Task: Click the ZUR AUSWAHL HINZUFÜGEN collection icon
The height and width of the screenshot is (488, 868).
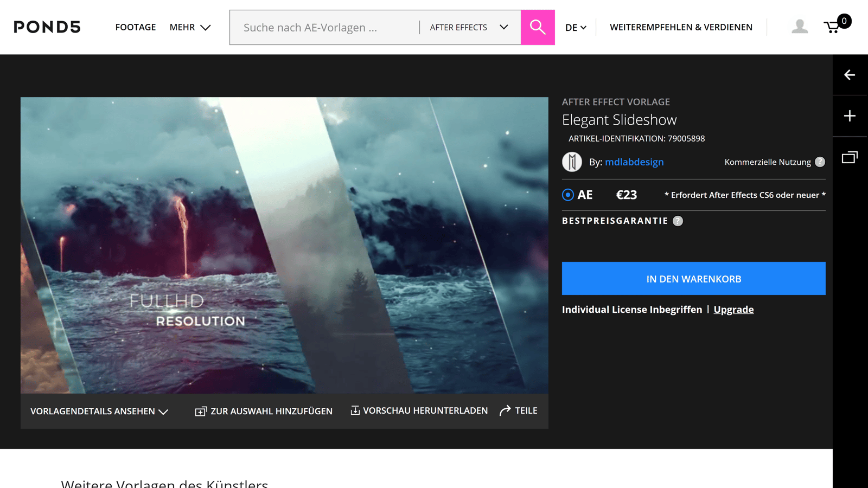Action: click(x=201, y=411)
